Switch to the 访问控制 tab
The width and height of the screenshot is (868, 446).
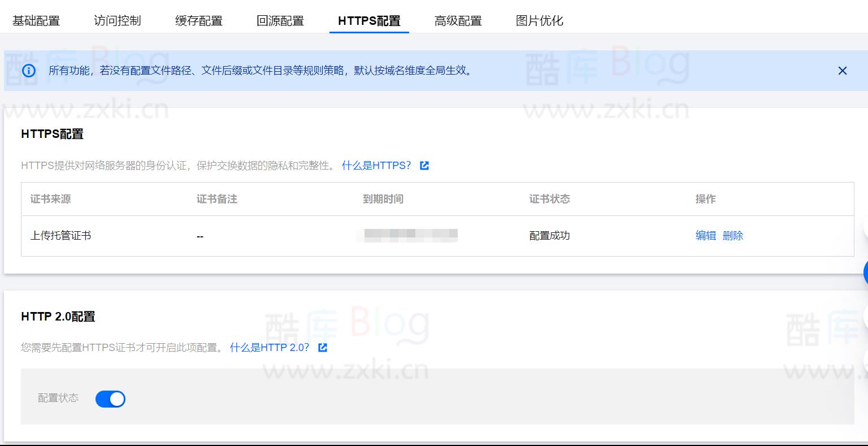click(116, 20)
